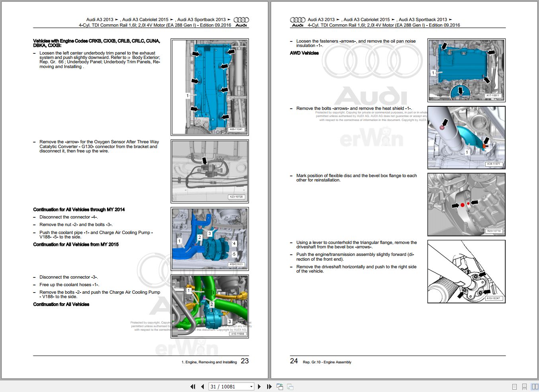
Task: Go to the next page
Action: tap(260, 386)
